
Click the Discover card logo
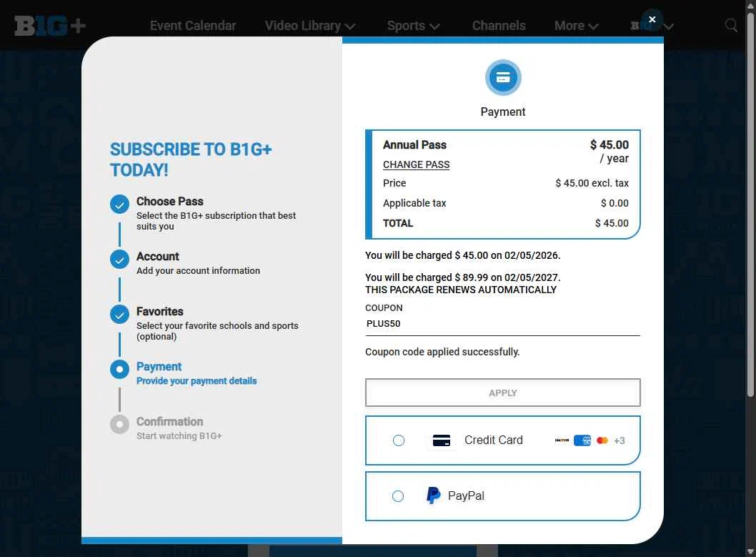click(562, 440)
